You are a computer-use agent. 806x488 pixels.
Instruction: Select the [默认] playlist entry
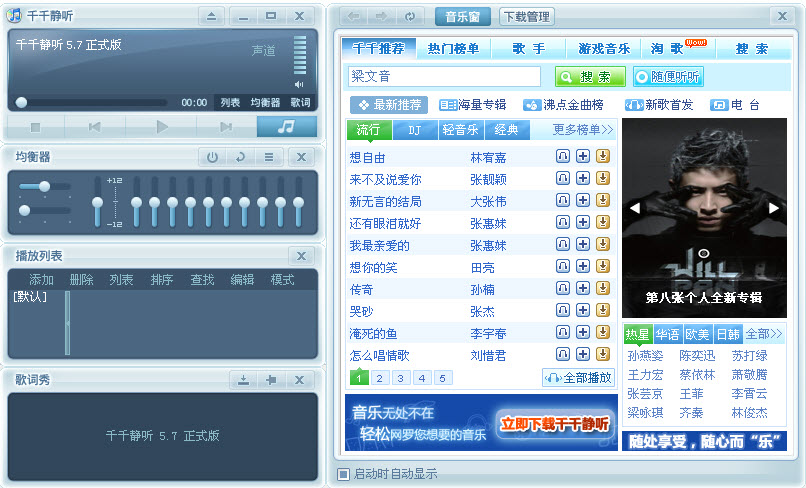[30, 297]
